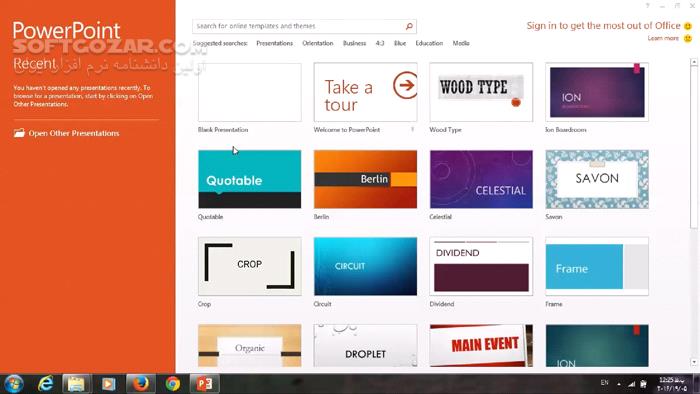Click the template list scroll down arrow
Image resolution: width=700 pixels, height=394 pixels.
point(694,362)
